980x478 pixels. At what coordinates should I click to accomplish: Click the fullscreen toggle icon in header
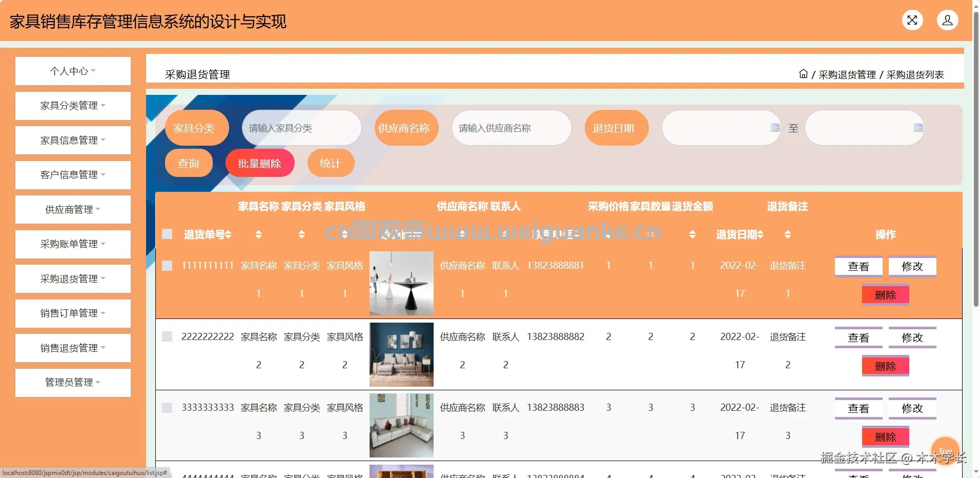click(x=912, y=21)
